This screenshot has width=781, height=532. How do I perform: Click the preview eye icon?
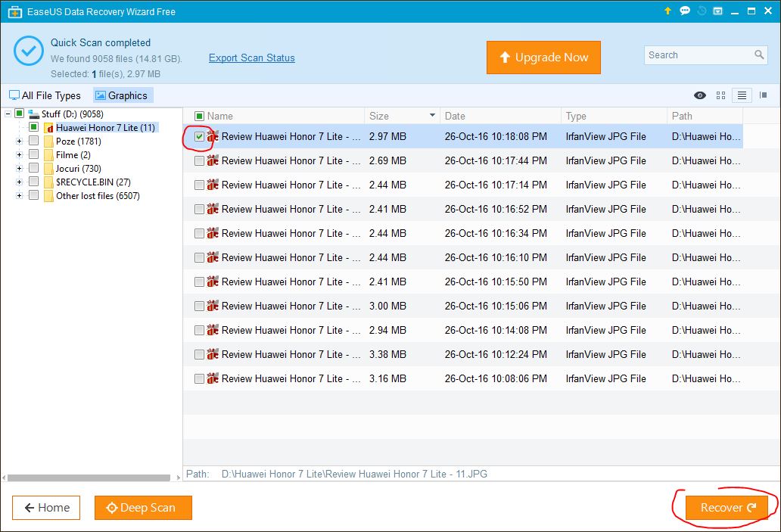pos(700,95)
